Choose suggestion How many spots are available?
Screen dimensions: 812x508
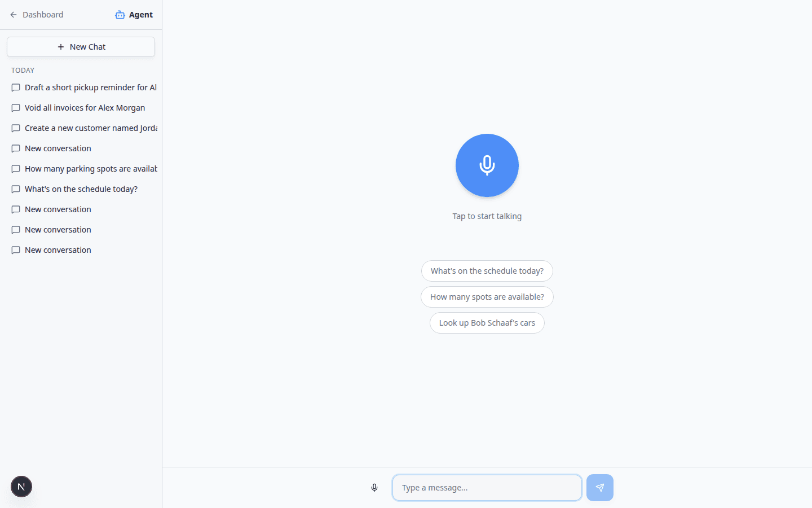point(487,297)
